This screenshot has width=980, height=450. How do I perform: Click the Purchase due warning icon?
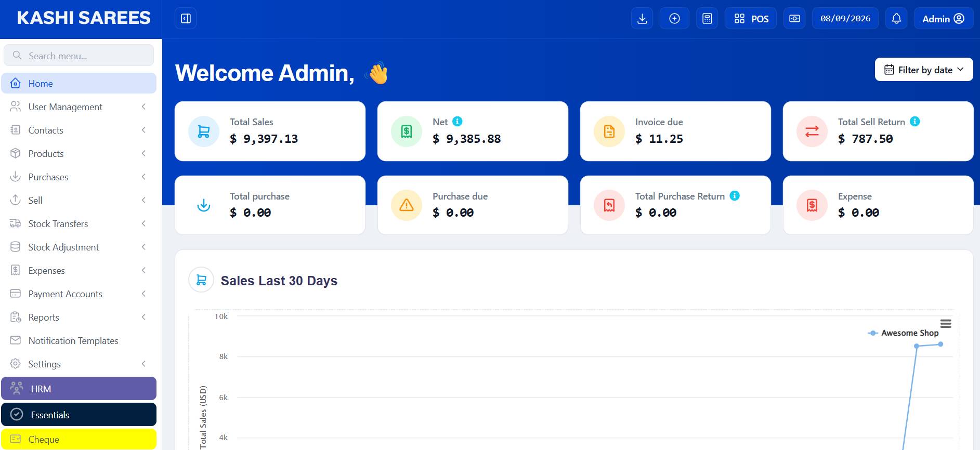tap(407, 205)
